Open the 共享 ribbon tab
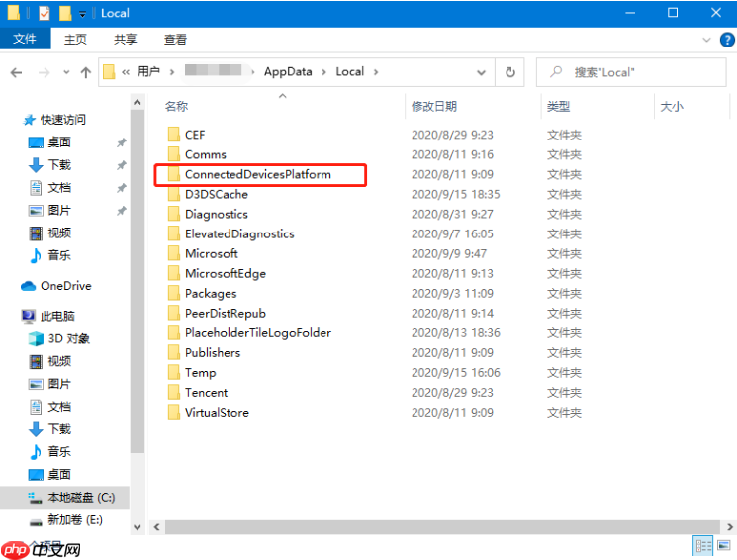The image size is (737, 560). click(x=125, y=39)
